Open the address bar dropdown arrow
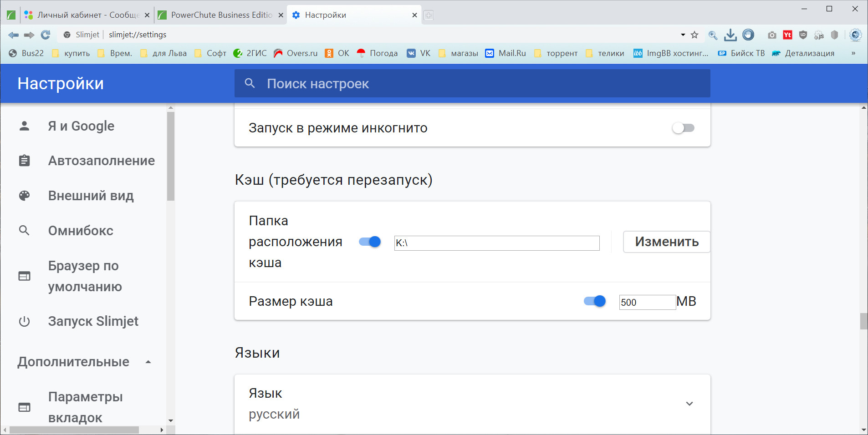The image size is (868, 435). pos(683,35)
